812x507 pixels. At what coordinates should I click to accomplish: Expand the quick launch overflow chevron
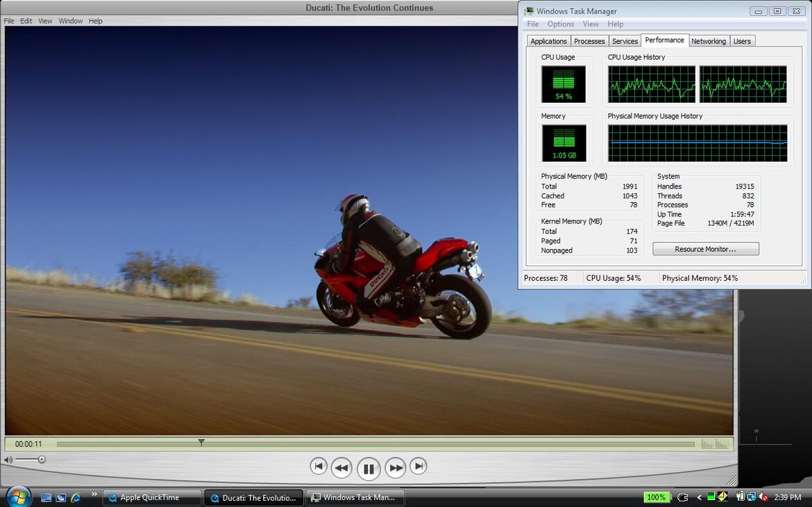pyautogui.click(x=94, y=495)
